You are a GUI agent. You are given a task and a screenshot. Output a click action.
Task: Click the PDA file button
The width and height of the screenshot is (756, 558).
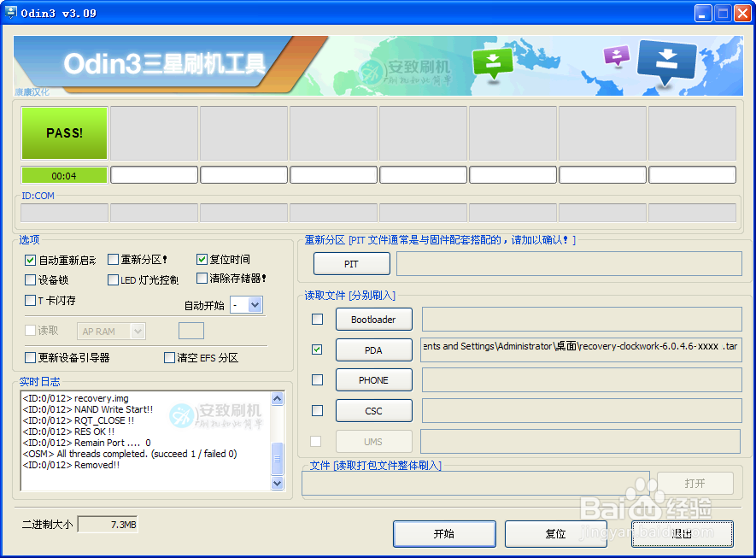tap(373, 350)
